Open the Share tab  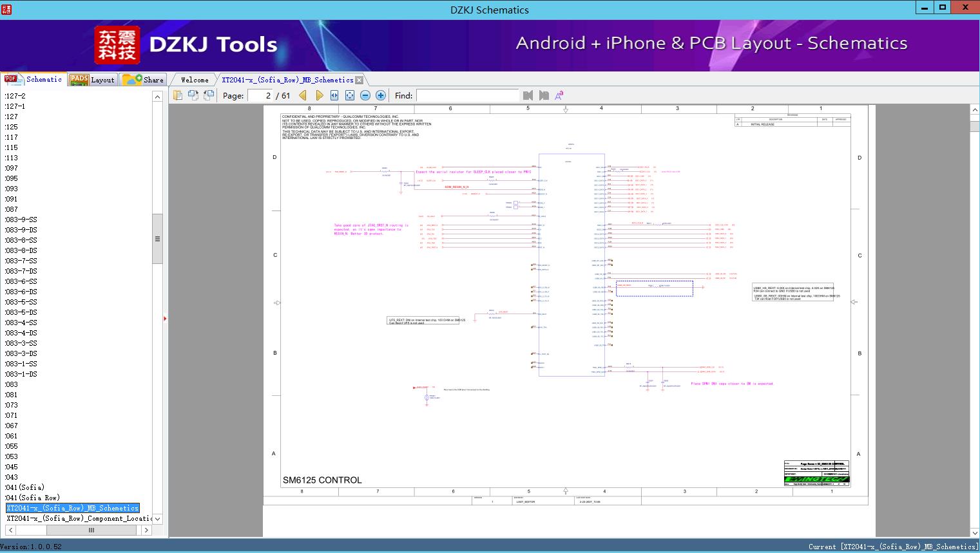coord(144,80)
